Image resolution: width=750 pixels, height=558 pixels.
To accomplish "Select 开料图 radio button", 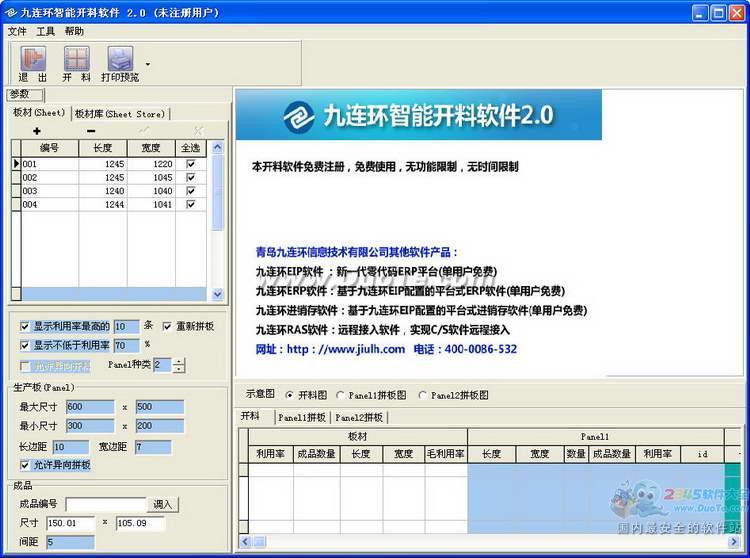I will click(x=289, y=395).
